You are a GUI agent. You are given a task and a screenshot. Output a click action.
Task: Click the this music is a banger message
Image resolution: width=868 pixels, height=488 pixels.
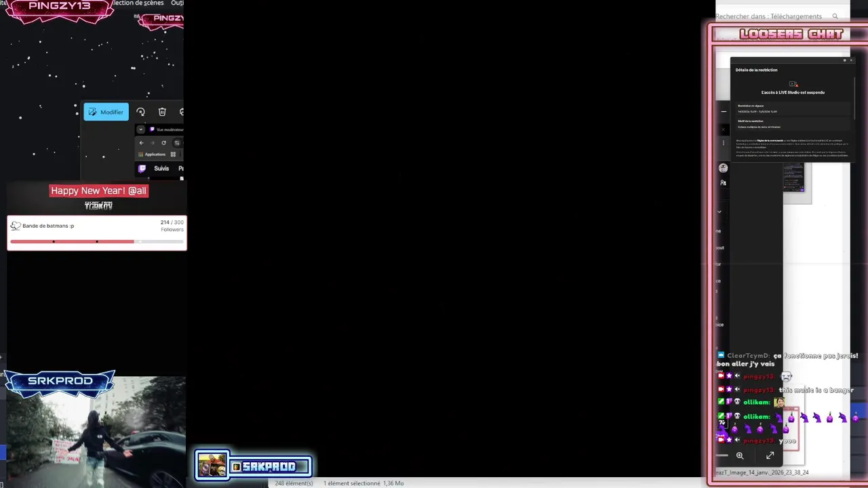(816, 390)
